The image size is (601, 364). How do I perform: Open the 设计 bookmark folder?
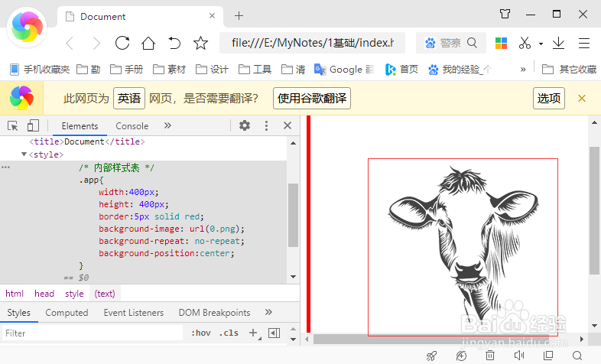pyautogui.click(x=213, y=70)
